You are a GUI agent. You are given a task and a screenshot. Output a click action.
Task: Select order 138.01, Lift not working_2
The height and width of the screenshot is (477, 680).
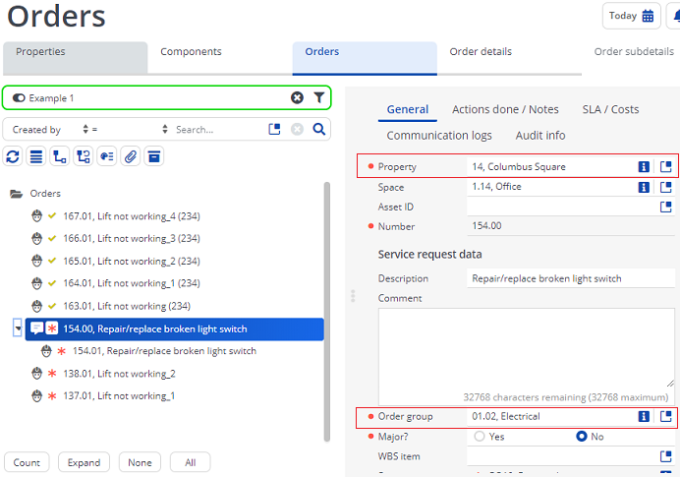click(x=119, y=373)
